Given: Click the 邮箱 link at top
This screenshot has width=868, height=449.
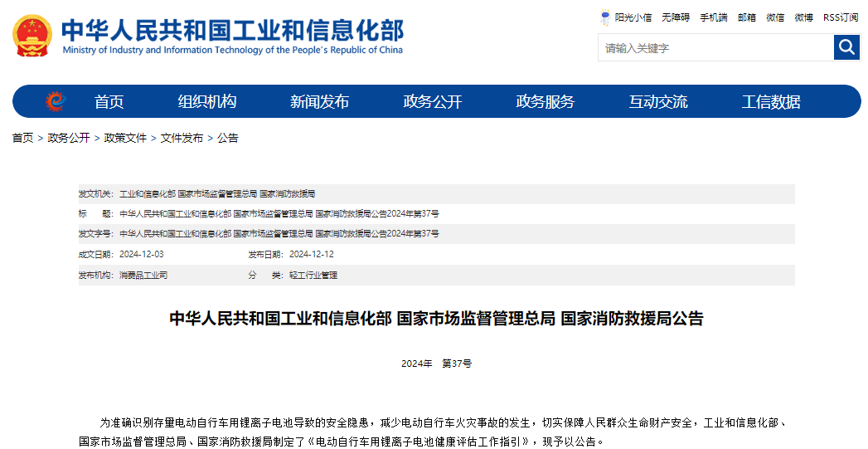Looking at the screenshot, I should click(x=747, y=17).
